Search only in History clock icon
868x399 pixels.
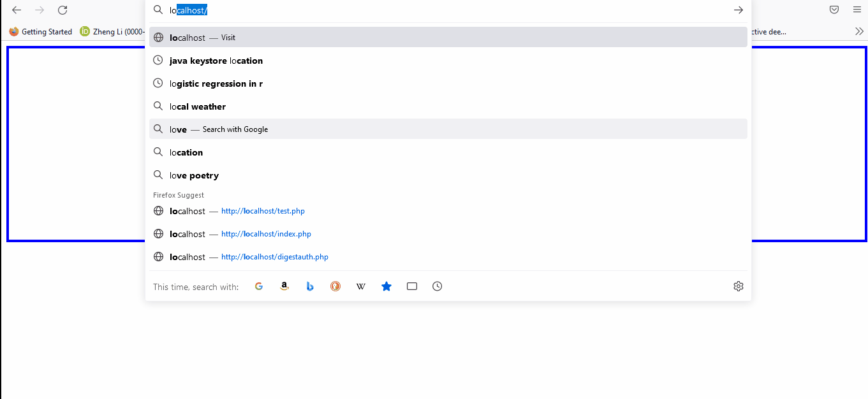pos(438,287)
